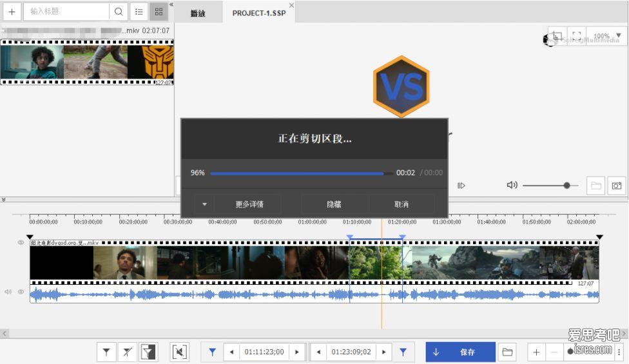This screenshot has width=629, height=364.
Task: Click the frame step forward button
Action: click(461, 186)
